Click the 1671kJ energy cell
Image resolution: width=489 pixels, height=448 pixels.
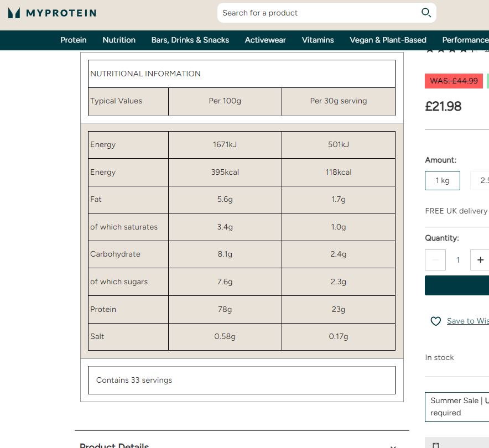225,145
